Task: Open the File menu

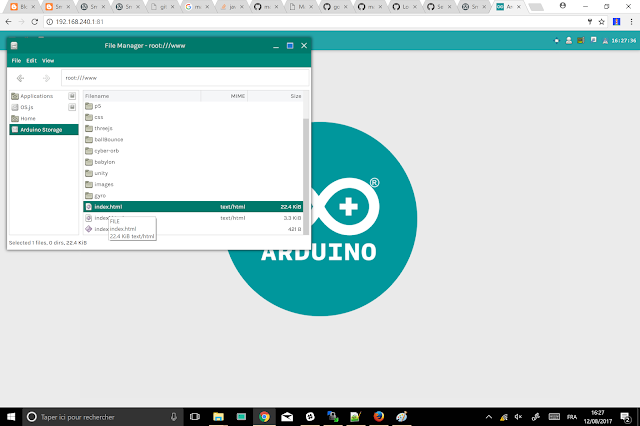Action: [x=16, y=60]
